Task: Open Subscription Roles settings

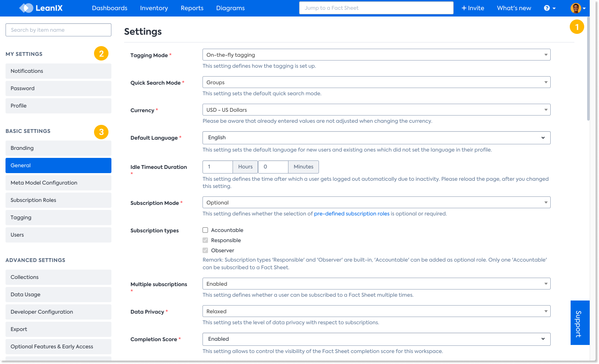Action: (58, 200)
